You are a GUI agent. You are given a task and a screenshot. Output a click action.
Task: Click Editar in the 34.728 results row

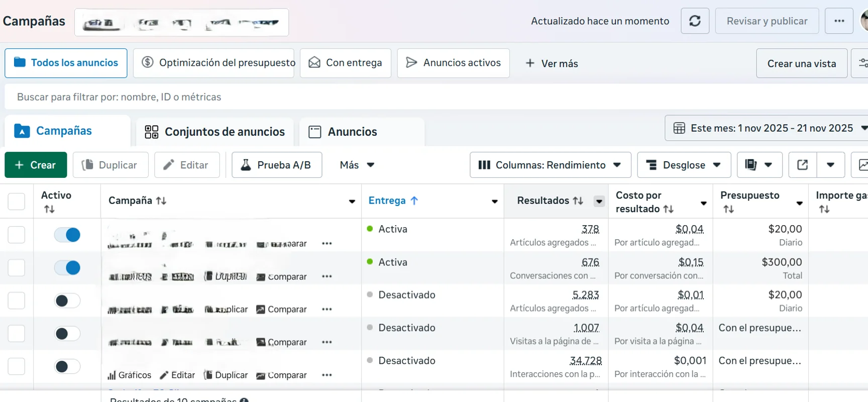[x=177, y=375]
